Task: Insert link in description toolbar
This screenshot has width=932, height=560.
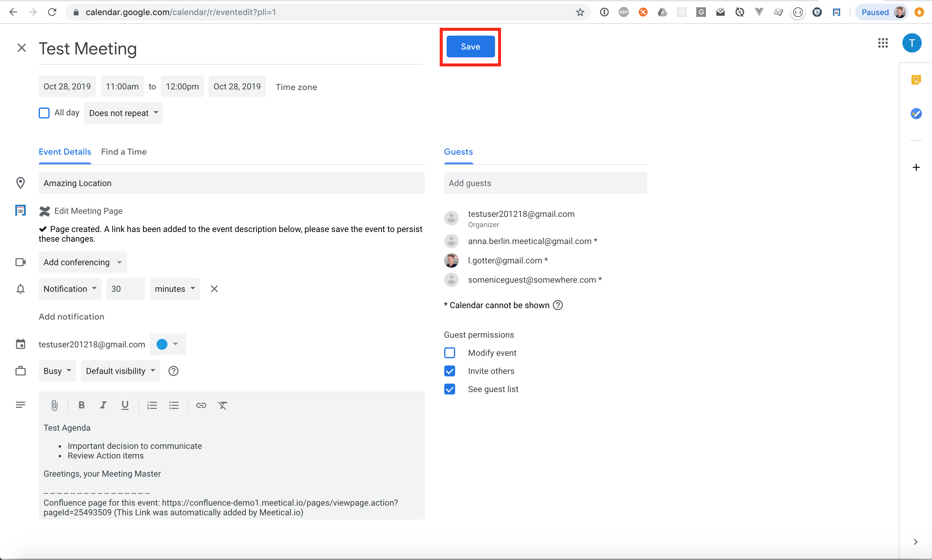Action: tap(201, 405)
